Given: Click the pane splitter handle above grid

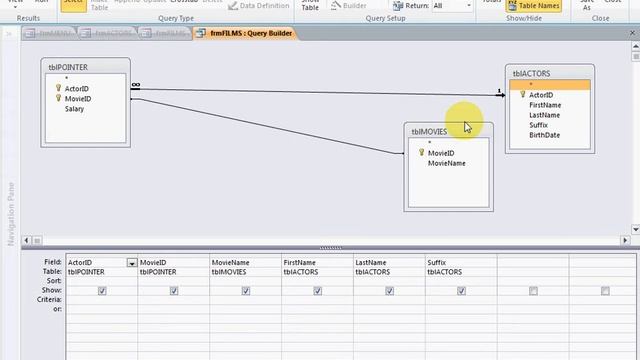Looking at the screenshot, I should point(331,248).
